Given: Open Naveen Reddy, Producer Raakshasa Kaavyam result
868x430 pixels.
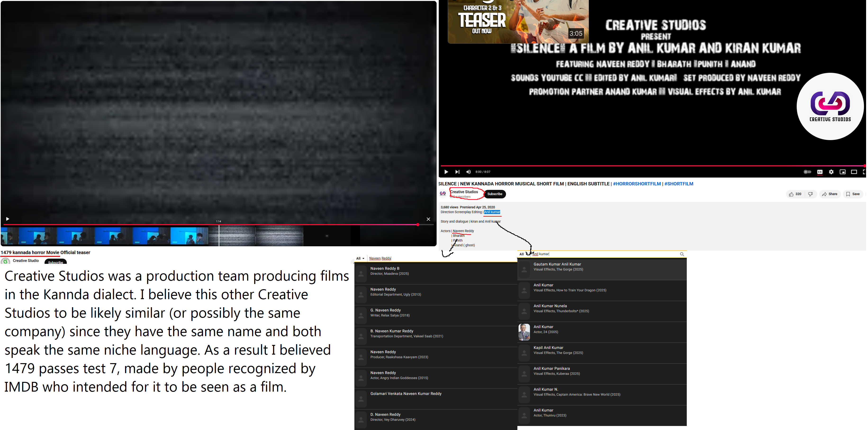Looking at the screenshot, I should pos(436,357).
